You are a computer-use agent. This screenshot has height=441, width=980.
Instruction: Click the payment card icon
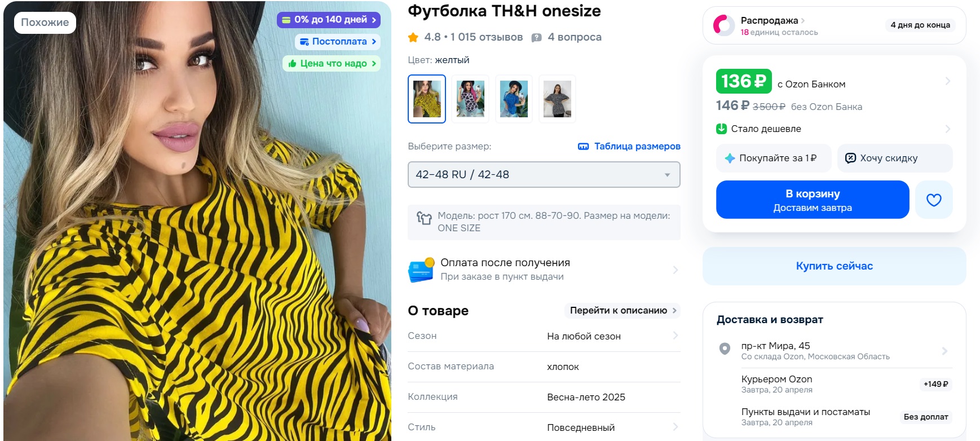point(421,270)
